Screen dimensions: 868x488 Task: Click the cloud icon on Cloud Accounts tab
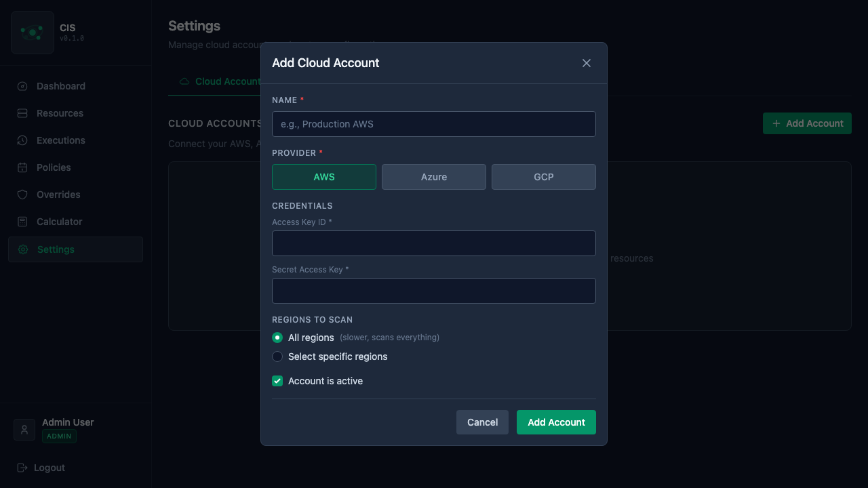184,81
